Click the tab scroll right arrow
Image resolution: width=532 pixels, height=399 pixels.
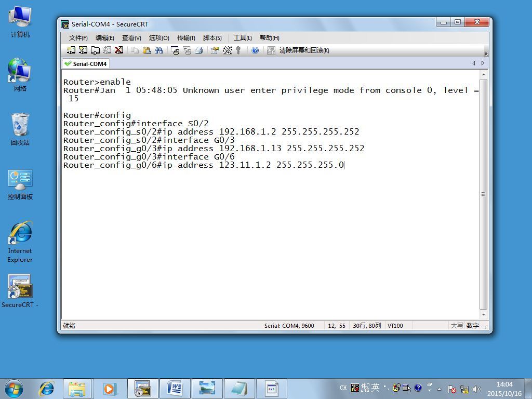tap(483, 63)
